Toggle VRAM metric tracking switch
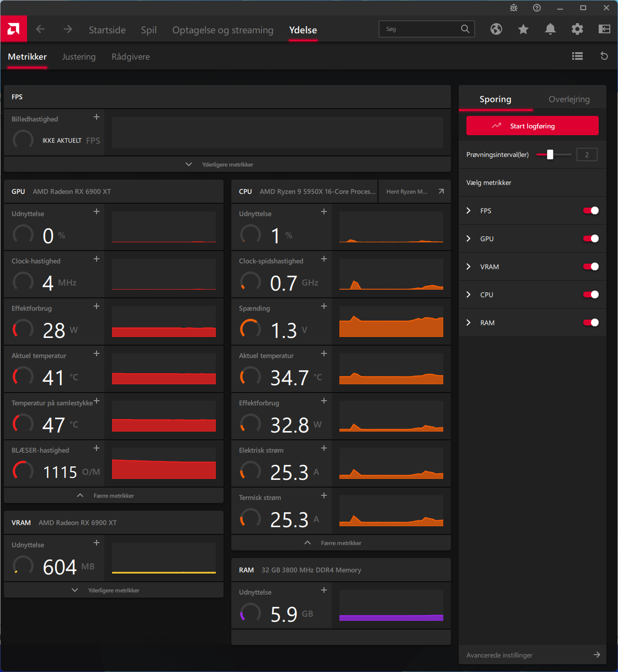Screen dimensions: 618x672 591,266
